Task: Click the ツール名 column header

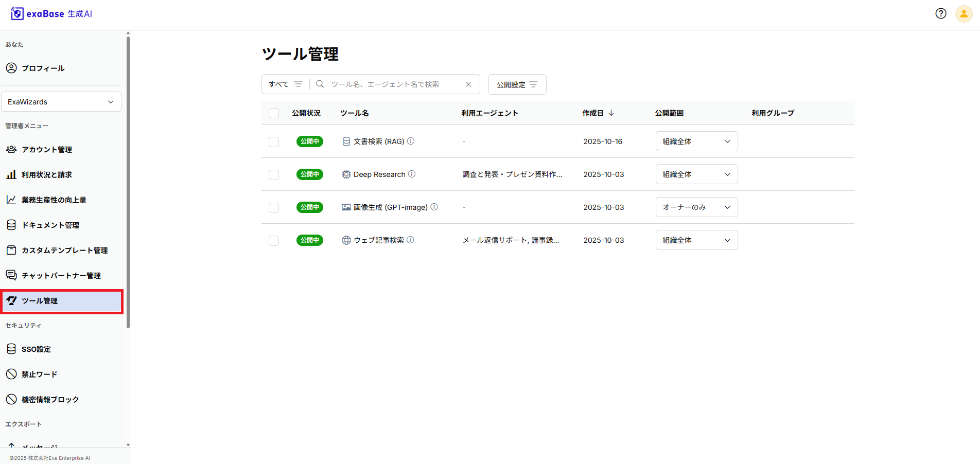Action: coord(355,113)
